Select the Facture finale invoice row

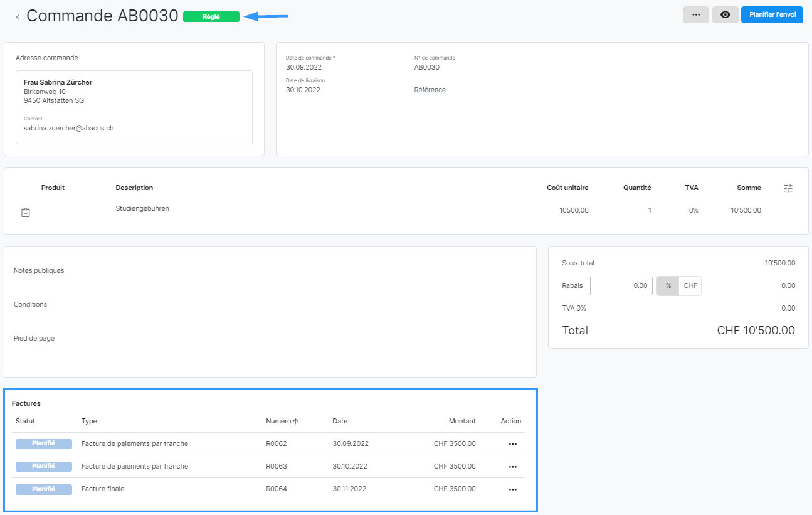[x=188, y=489]
